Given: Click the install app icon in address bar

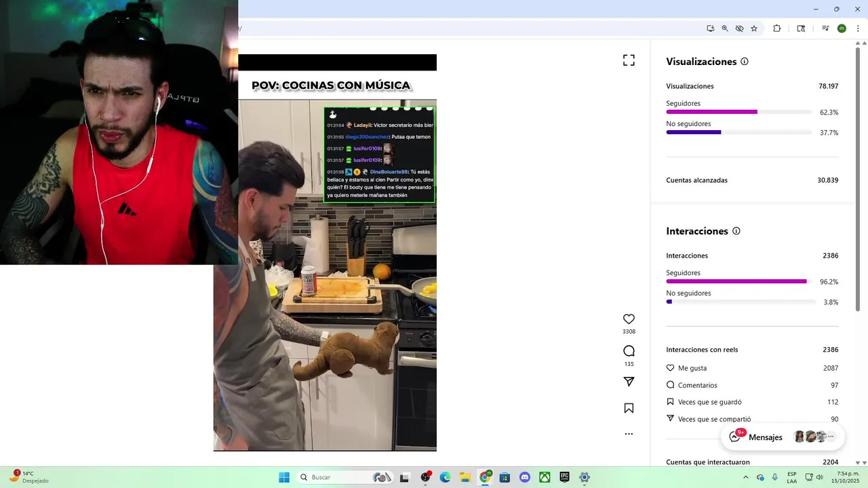Looking at the screenshot, I should pos(710,28).
